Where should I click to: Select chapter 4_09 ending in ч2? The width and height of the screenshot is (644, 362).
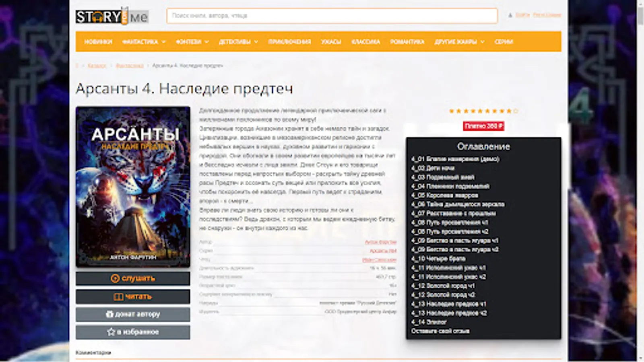[x=455, y=250]
